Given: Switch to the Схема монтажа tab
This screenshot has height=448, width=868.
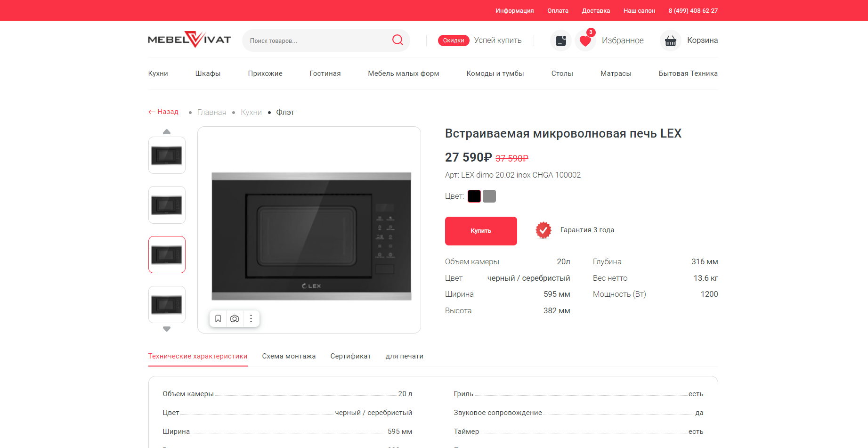Looking at the screenshot, I should coord(289,356).
